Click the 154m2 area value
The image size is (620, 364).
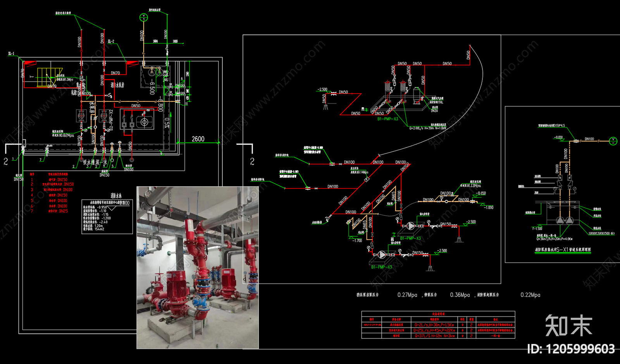click(100, 229)
